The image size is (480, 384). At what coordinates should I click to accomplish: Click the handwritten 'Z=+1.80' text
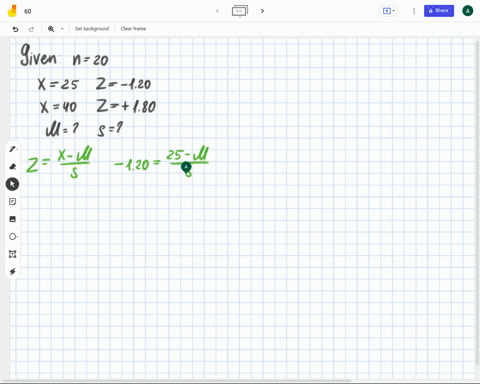(126, 106)
